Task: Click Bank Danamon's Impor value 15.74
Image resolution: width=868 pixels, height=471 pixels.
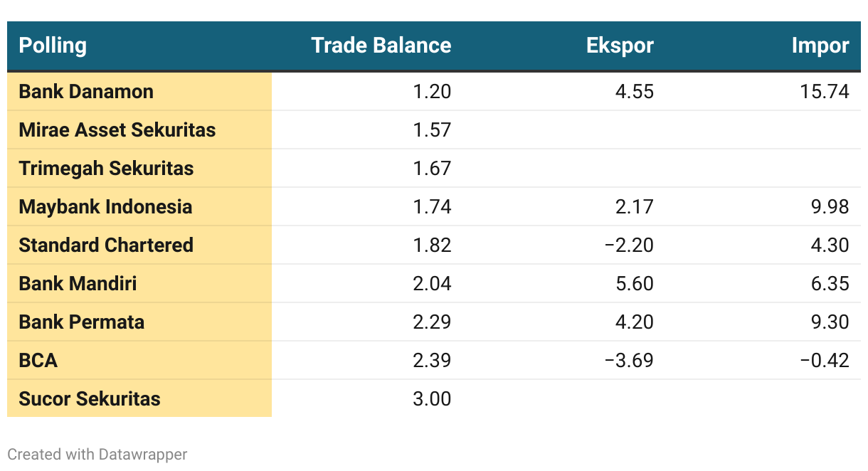Action: [x=824, y=92]
